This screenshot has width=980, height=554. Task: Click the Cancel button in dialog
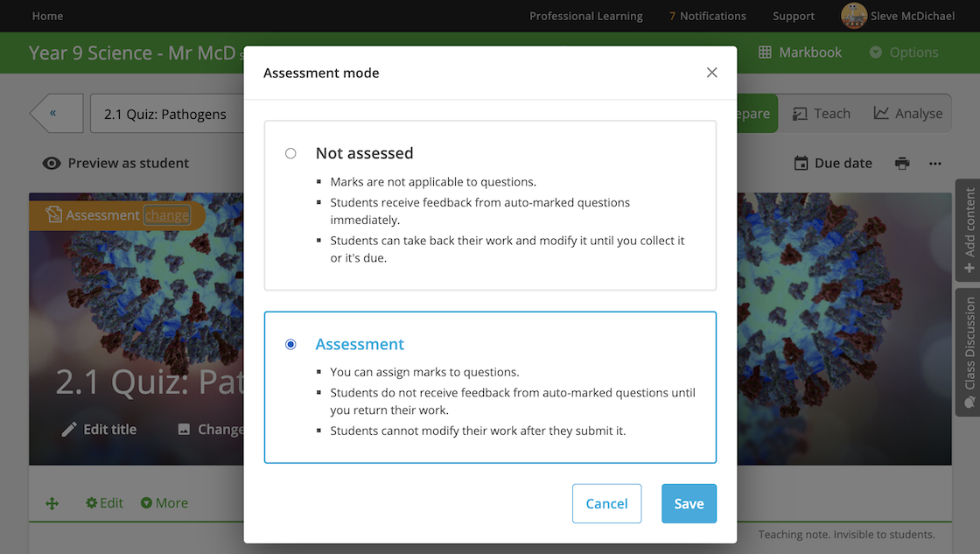coord(606,503)
